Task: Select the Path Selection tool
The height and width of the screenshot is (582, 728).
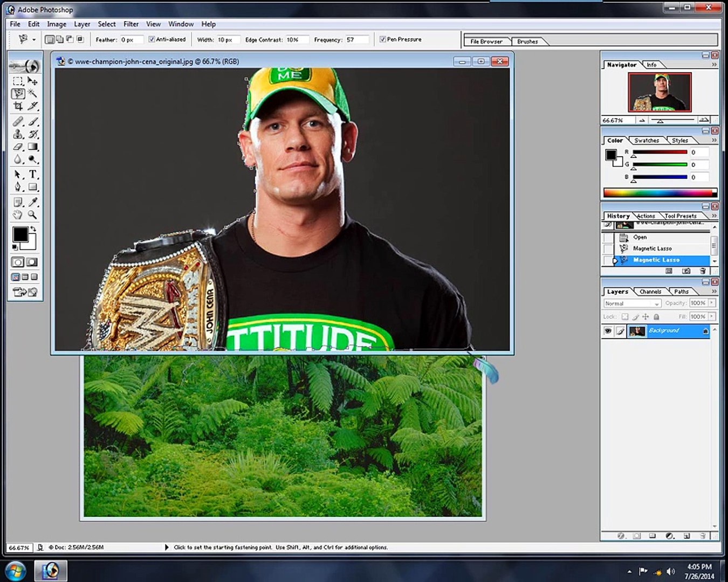Action: point(18,175)
